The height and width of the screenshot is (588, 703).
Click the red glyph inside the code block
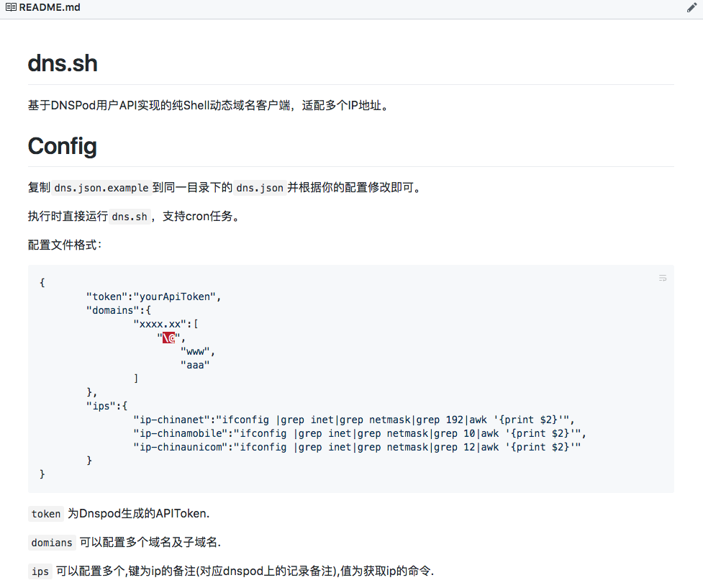tap(168, 337)
